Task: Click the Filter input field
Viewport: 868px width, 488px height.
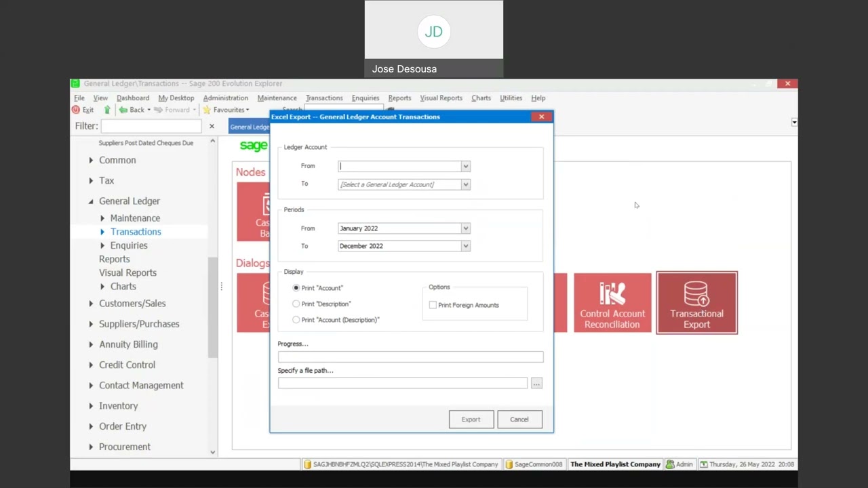Action: click(x=151, y=126)
